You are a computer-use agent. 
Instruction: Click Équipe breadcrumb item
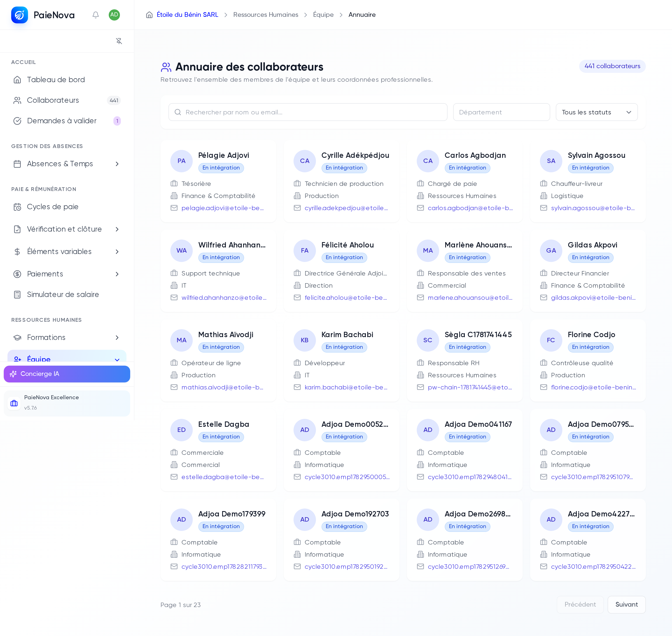click(323, 15)
